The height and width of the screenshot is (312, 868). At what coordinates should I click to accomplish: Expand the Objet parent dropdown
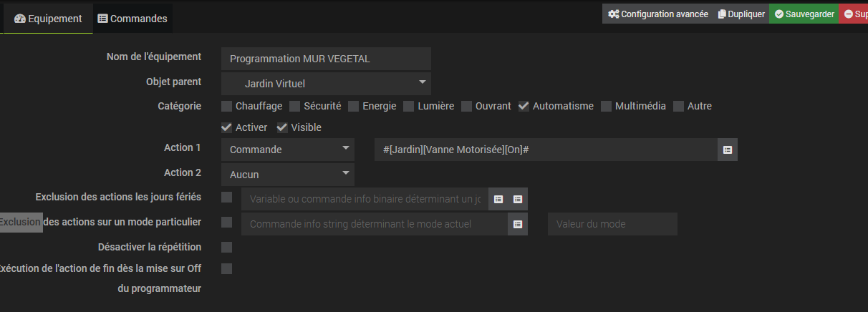pyautogui.click(x=326, y=84)
